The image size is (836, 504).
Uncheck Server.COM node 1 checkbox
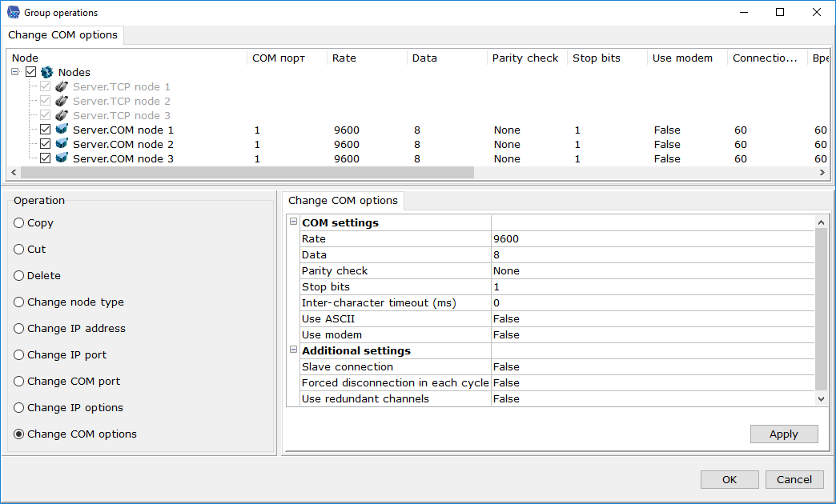pyautogui.click(x=46, y=130)
